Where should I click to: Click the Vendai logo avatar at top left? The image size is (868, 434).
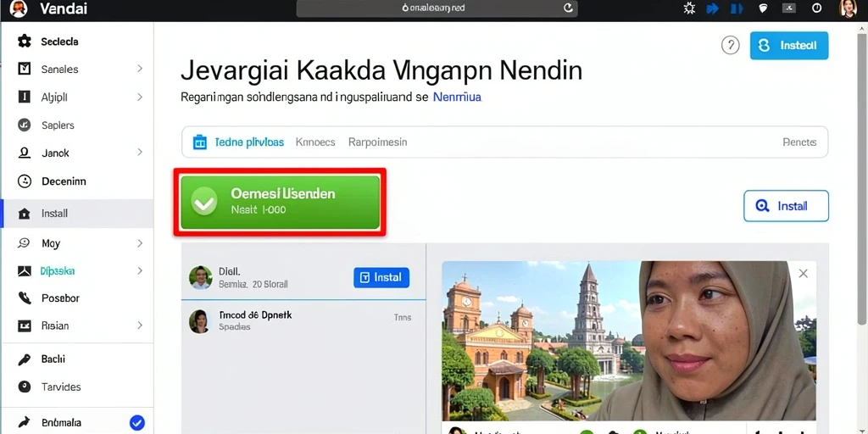coord(19,8)
